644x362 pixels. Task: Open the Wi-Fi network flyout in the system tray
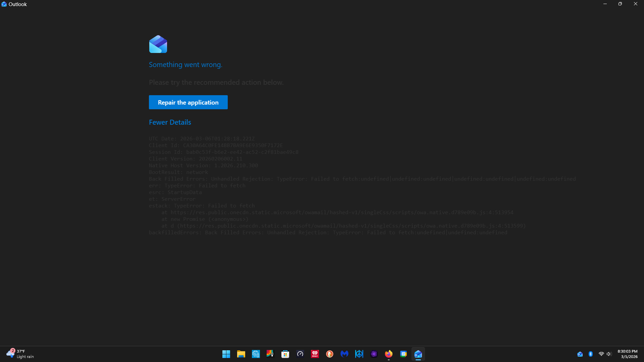601,354
